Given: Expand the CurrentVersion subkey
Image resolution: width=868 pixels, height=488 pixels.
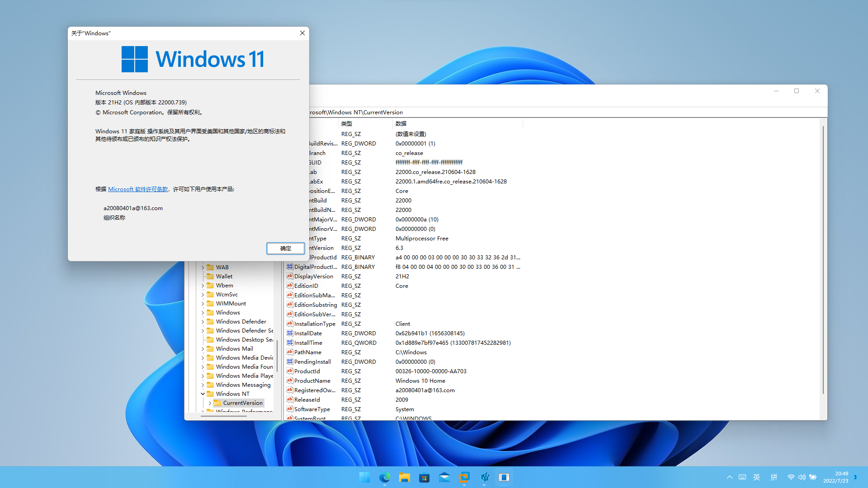Looking at the screenshot, I should coord(210,403).
